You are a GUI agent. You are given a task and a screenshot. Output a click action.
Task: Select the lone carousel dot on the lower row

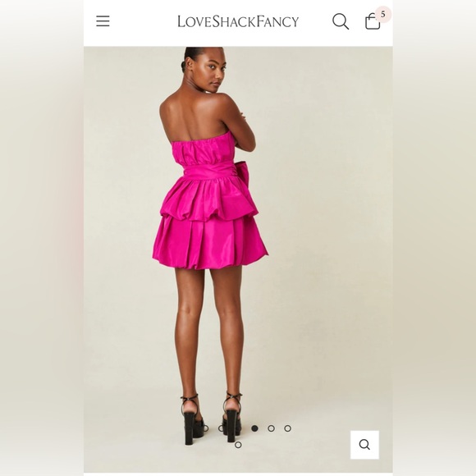click(x=238, y=445)
